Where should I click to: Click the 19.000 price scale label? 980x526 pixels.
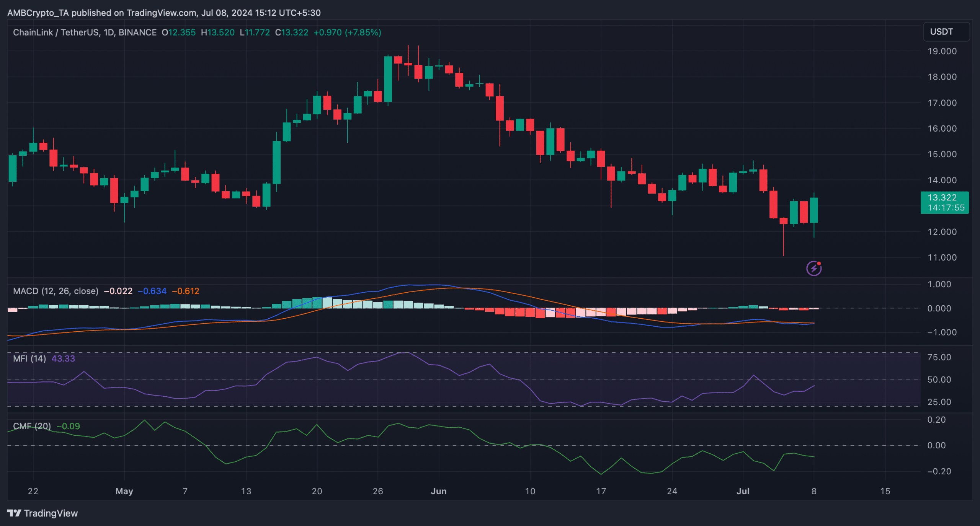click(942, 51)
